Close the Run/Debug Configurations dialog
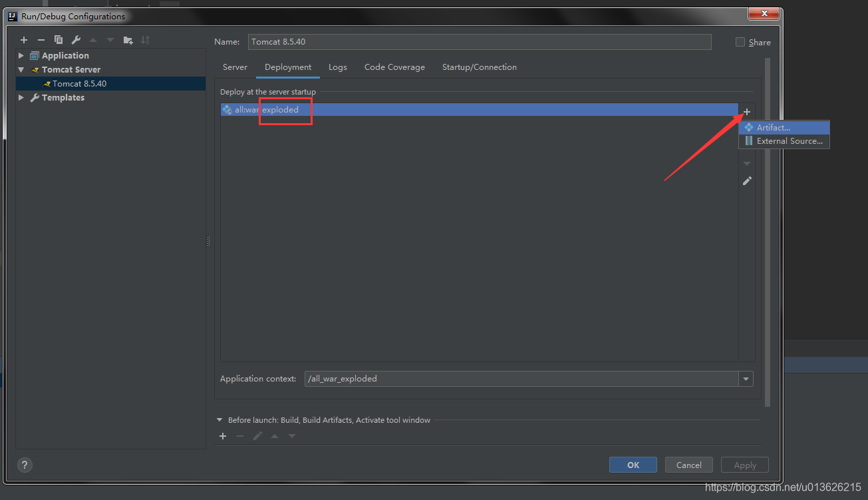The width and height of the screenshot is (868, 500). pyautogui.click(x=764, y=13)
